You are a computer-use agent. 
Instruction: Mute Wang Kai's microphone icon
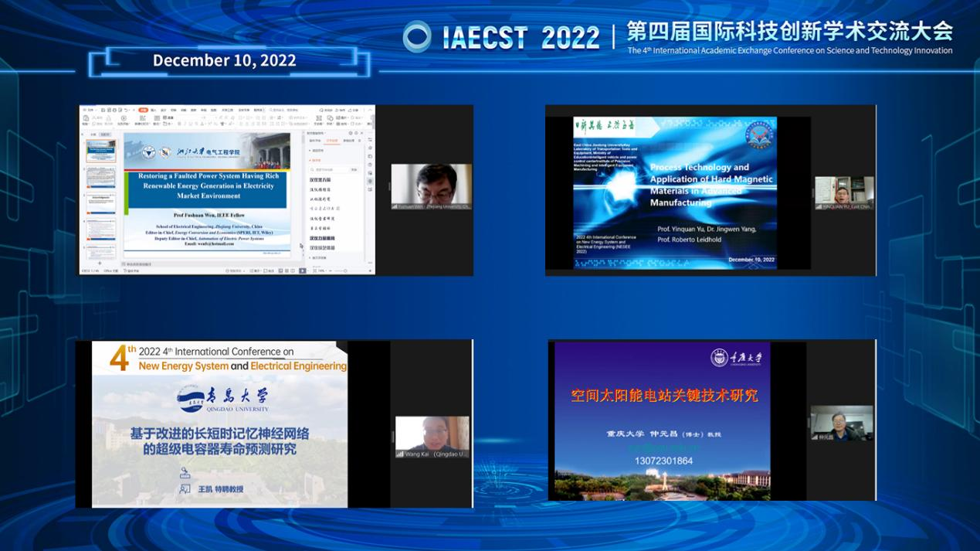click(400, 454)
